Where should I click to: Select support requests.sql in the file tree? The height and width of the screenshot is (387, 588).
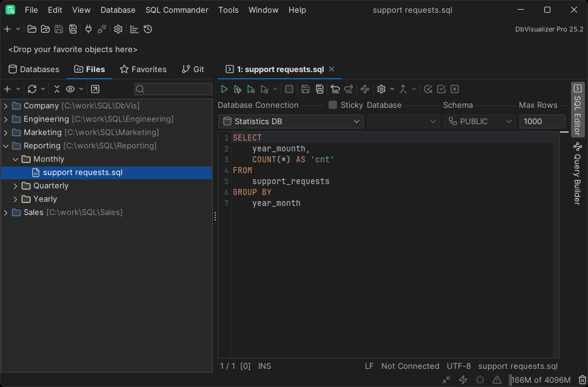(x=107, y=173)
